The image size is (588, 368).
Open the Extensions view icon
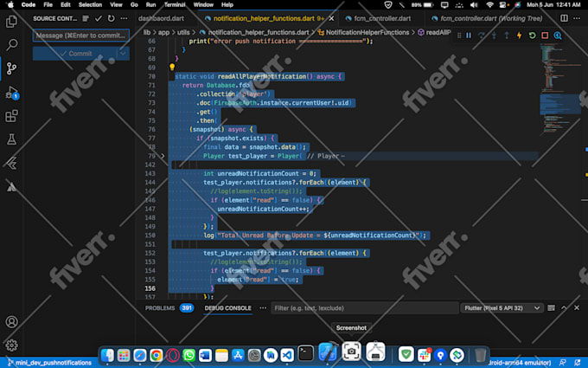point(11,116)
